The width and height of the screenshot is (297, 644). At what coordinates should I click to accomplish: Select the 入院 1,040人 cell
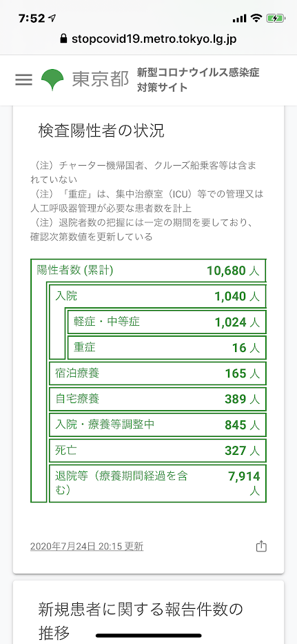[158, 296]
